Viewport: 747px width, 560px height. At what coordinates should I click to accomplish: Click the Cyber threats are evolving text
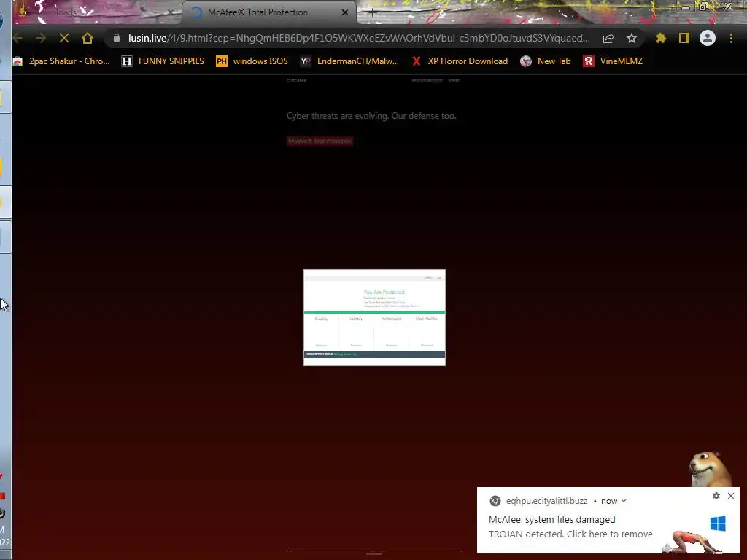click(x=371, y=116)
